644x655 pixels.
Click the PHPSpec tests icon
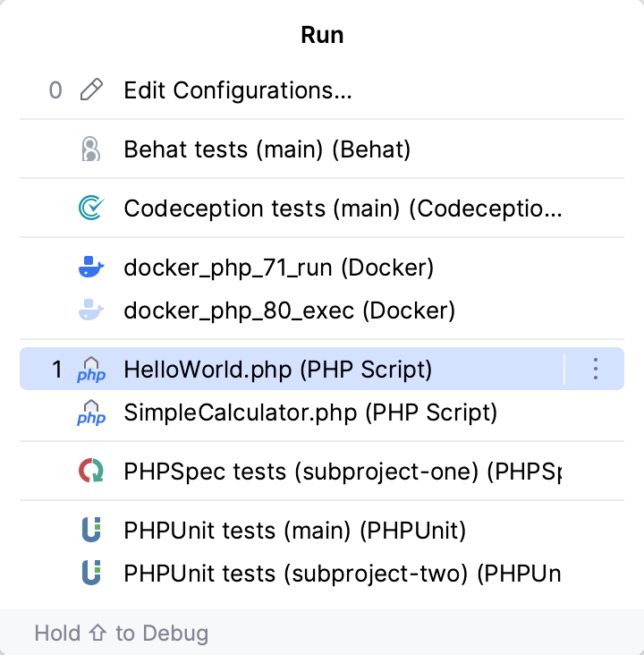click(91, 471)
